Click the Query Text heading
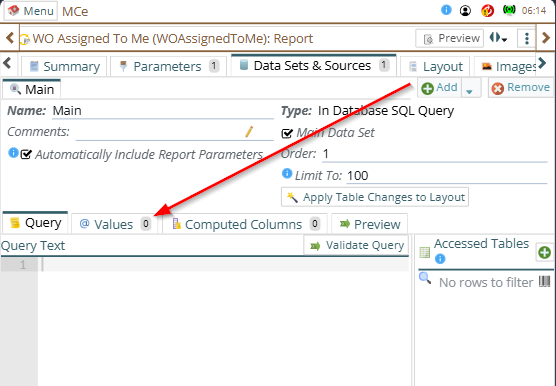The image size is (556, 386). [33, 246]
